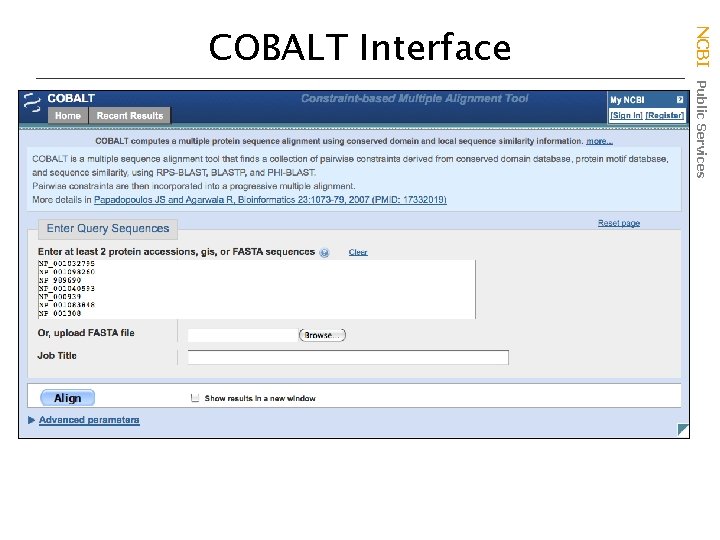Open the Papadopoulos and Agarwala Bioinformatics reference link
The height and width of the screenshot is (540, 720).
270,200
